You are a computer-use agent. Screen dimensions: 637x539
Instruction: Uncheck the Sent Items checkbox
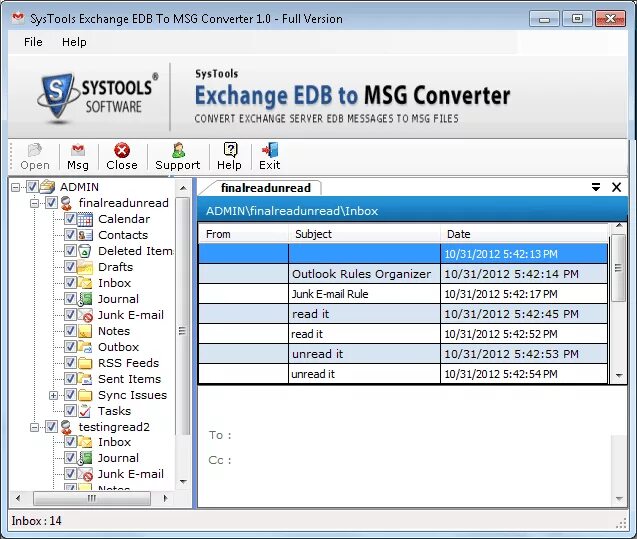tap(70, 379)
